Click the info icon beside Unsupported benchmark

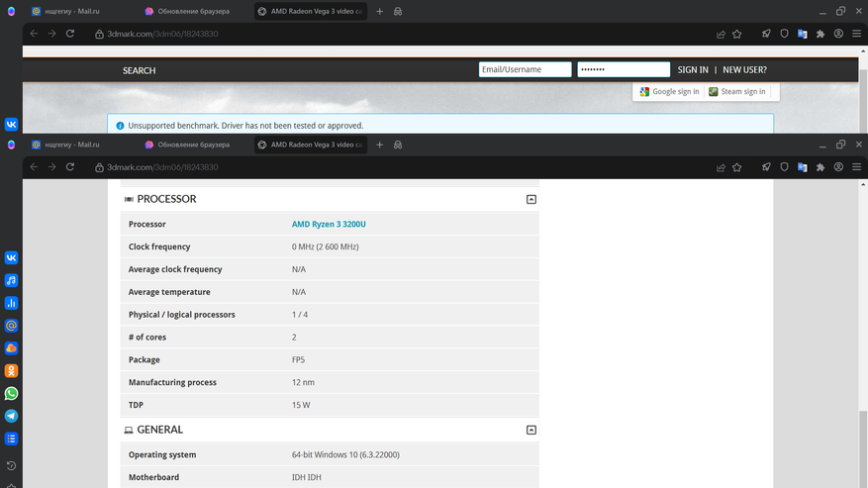click(x=120, y=126)
